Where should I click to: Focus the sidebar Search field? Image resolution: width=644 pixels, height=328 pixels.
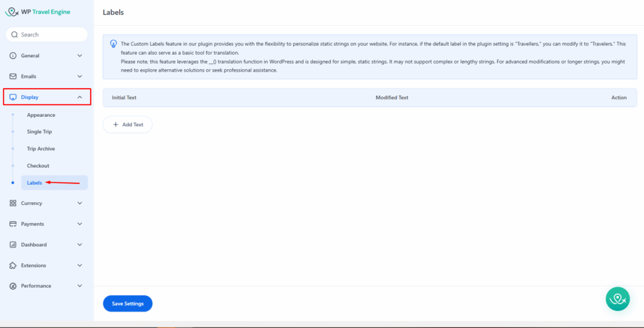[x=50, y=35]
